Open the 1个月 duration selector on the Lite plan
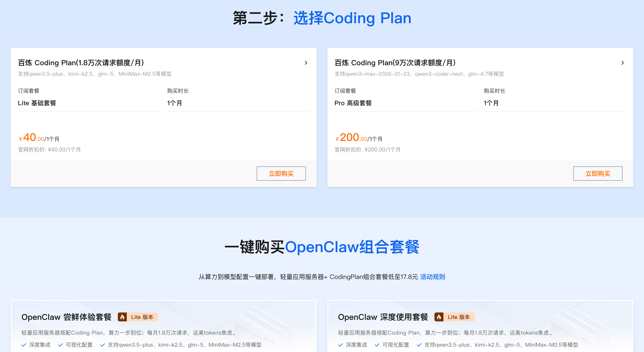The height and width of the screenshot is (352, 644). pyautogui.click(x=238, y=103)
